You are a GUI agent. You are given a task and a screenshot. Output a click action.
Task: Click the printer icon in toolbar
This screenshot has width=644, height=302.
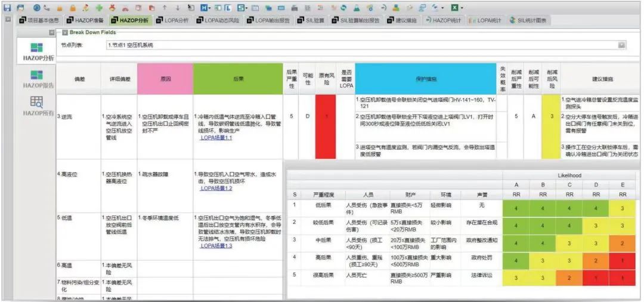(294, 8)
